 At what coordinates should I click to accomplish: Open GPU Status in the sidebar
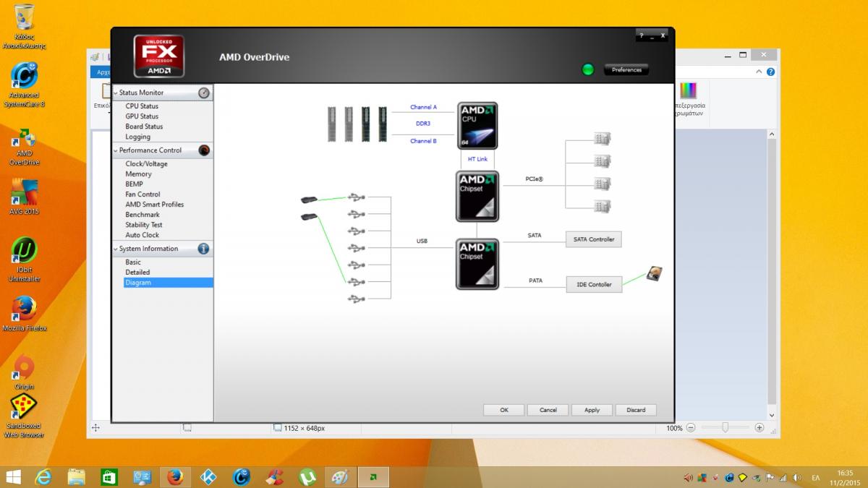[142, 116]
